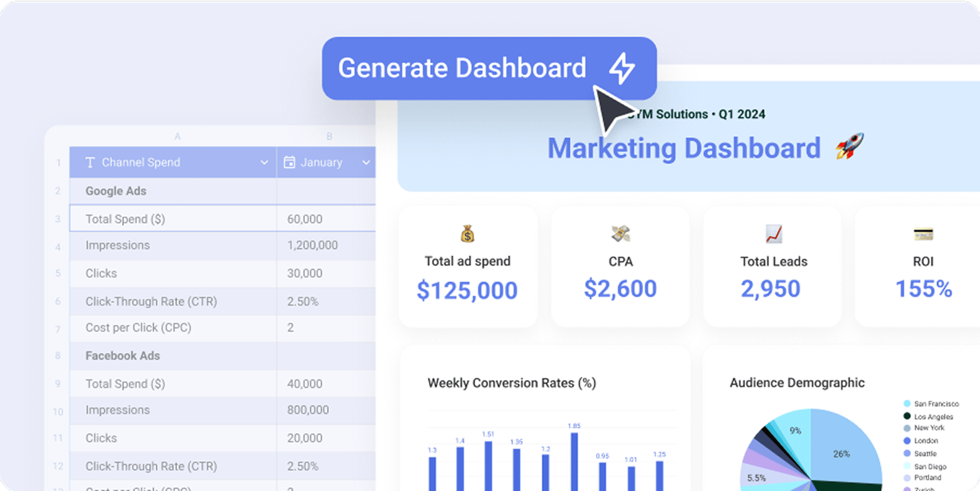The width and height of the screenshot is (980, 491).
Task: Click the 155% ROI value
Action: tap(924, 289)
